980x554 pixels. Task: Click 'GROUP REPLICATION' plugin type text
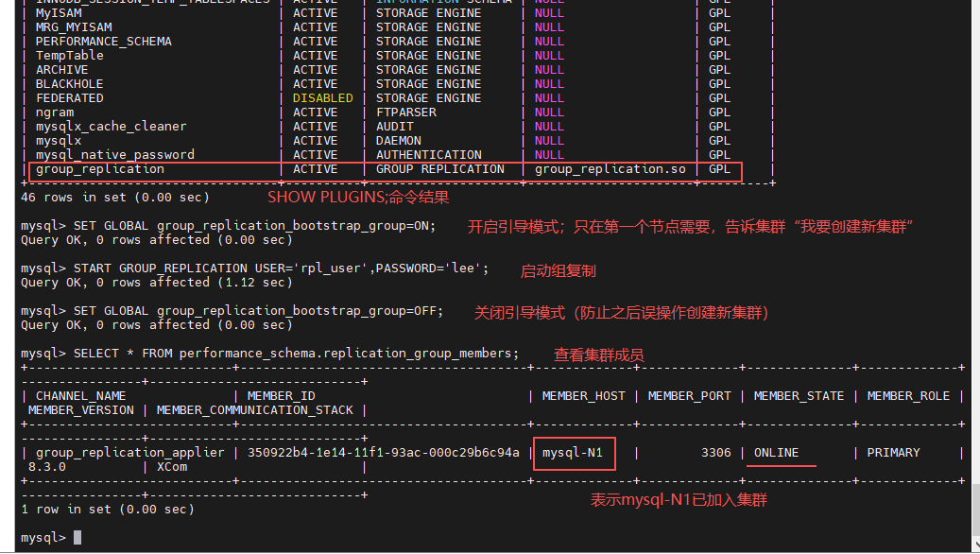[440, 169]
